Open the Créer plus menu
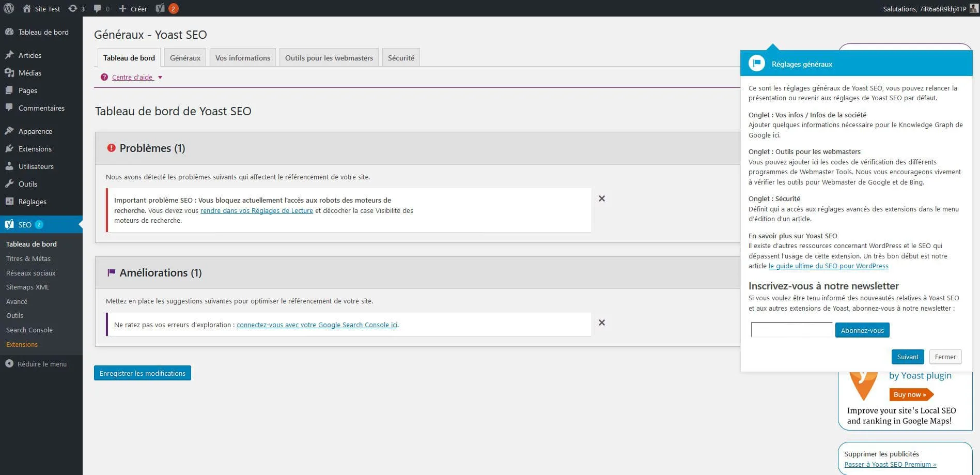The height and width of the screenshot is (475, 980). tap(133, 8)
